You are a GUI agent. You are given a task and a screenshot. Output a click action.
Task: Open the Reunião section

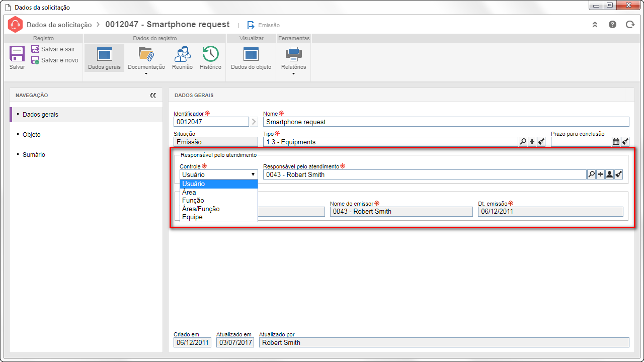coord(182,58)
